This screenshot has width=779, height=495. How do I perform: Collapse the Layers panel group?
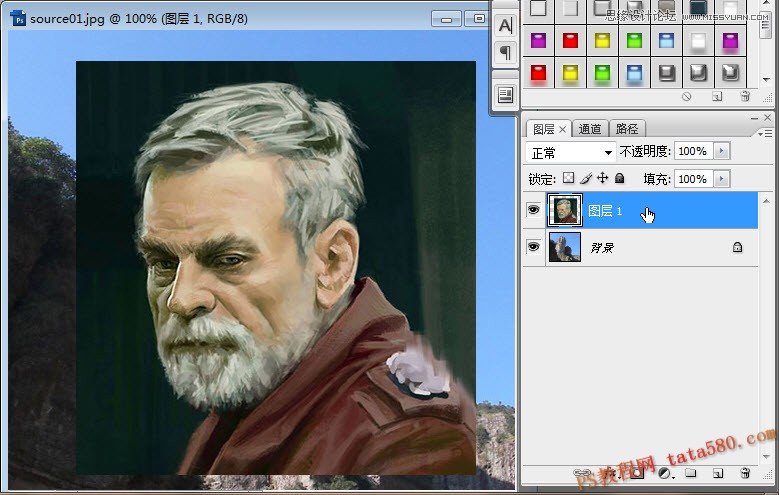(x=754, y=118)
